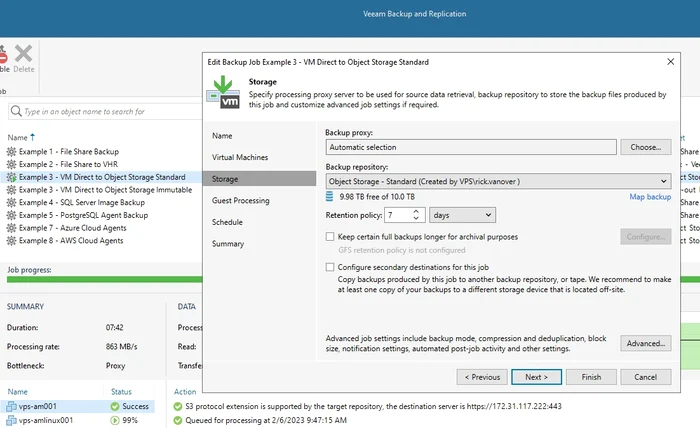This screenshot has width=700, height=428.
Task: Select Example 1 - File Share Backup job
Action: [69, 152]
